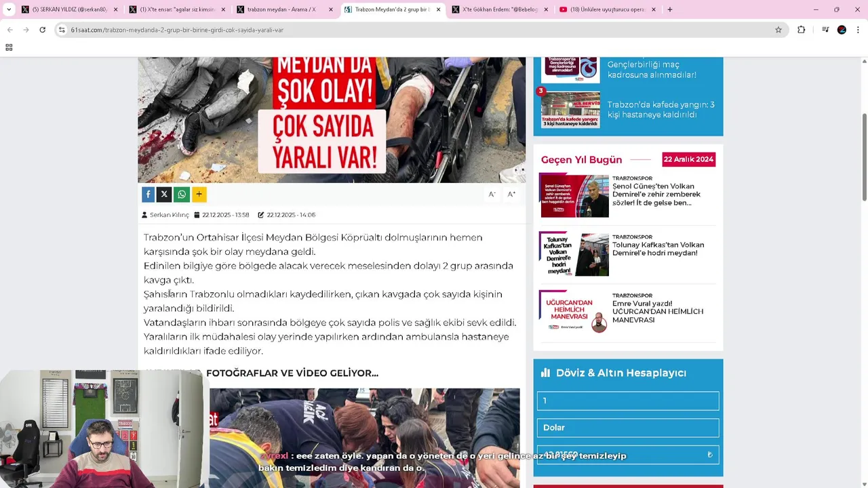Click the Heimlich Manevrası news thumbnail
868x488 pixels.
point(574,312)
